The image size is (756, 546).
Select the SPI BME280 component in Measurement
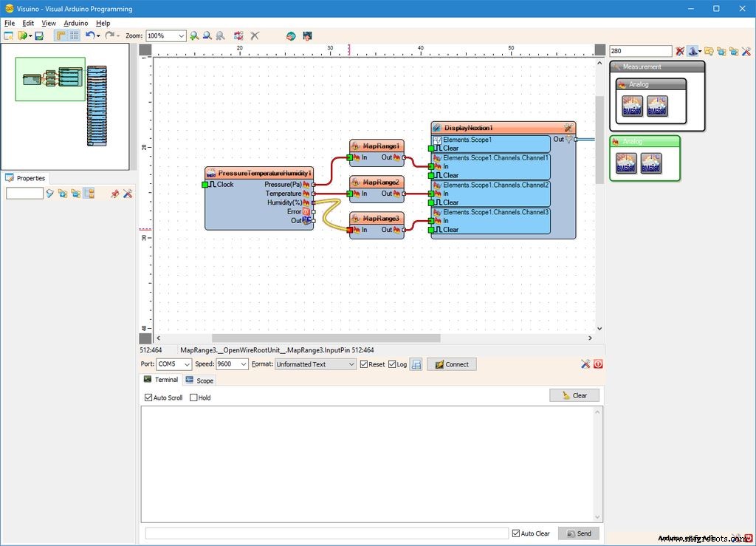[632, 106]
